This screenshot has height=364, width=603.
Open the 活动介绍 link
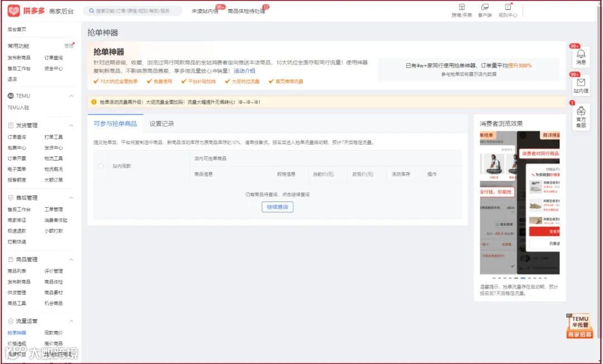point(244,71)
